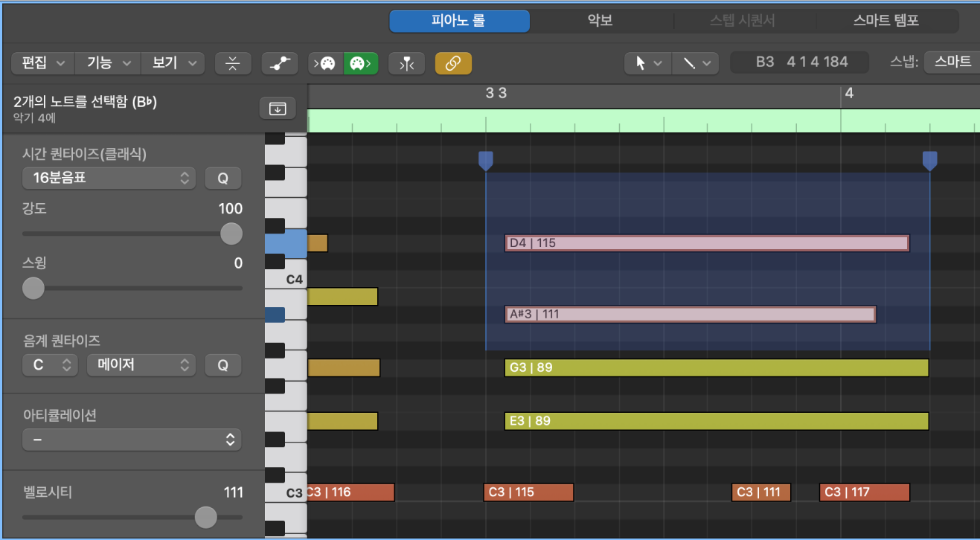Image resolution: width=980 pixels, height=540 pixels.
Task: Open the 편집 menu
Action: pos(43,62)
